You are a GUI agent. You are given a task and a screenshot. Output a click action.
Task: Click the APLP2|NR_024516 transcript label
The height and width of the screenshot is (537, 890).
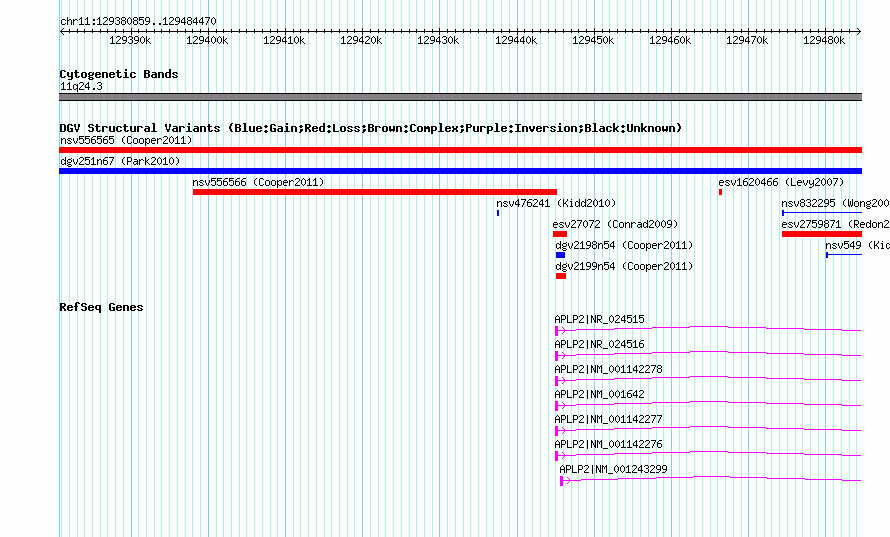click(599, 345)
